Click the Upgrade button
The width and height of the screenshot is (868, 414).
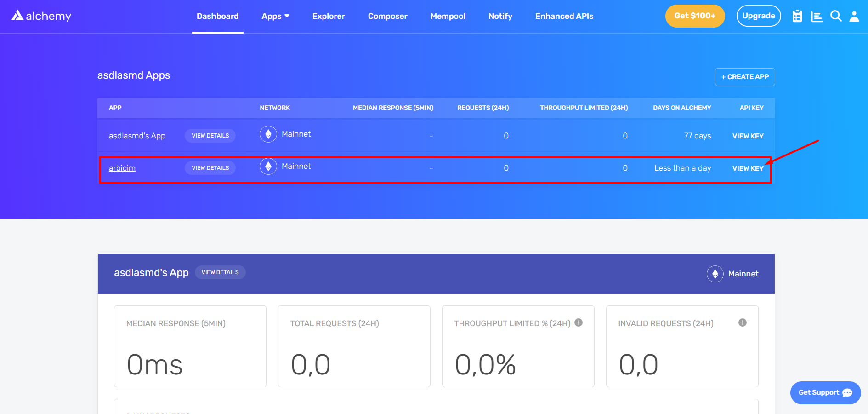(x=759, y=16)
